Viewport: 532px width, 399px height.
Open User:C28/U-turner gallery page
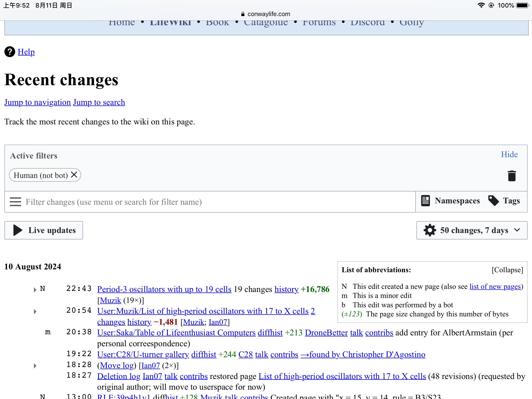[143, 354]
